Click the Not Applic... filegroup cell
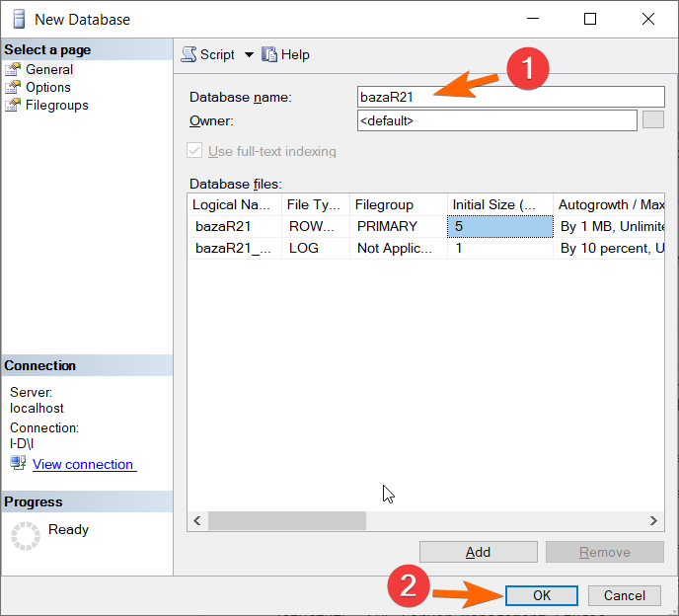Image resolution: width=679 pixels, height=616 pixels. coord(399,248)
